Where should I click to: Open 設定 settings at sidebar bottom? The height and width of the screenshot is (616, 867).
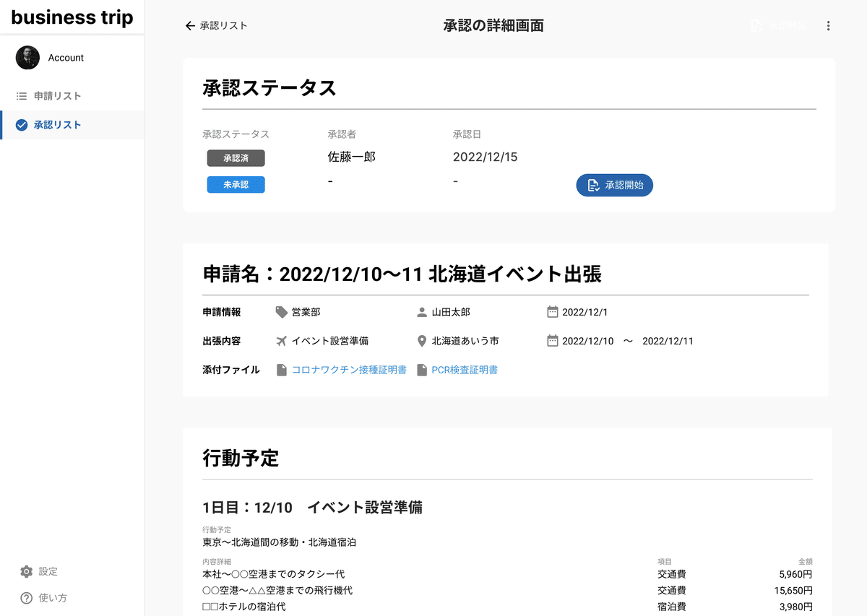(39, 571)
